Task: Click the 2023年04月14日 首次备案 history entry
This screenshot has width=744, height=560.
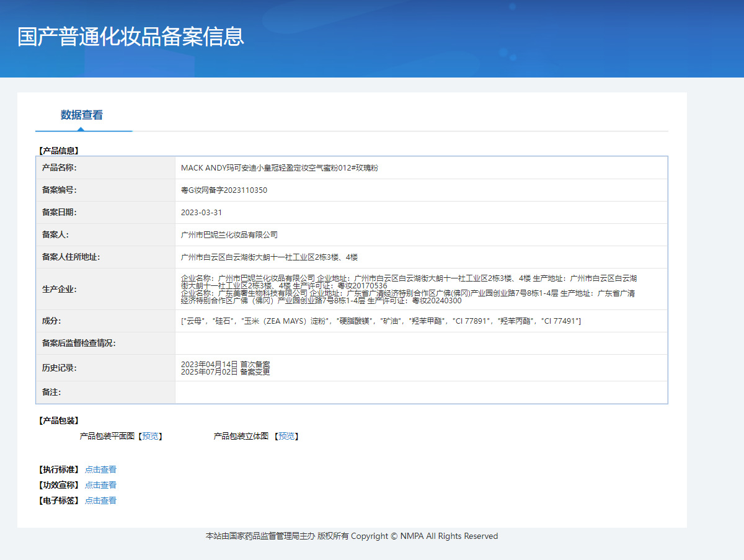Action: [225, 364]
